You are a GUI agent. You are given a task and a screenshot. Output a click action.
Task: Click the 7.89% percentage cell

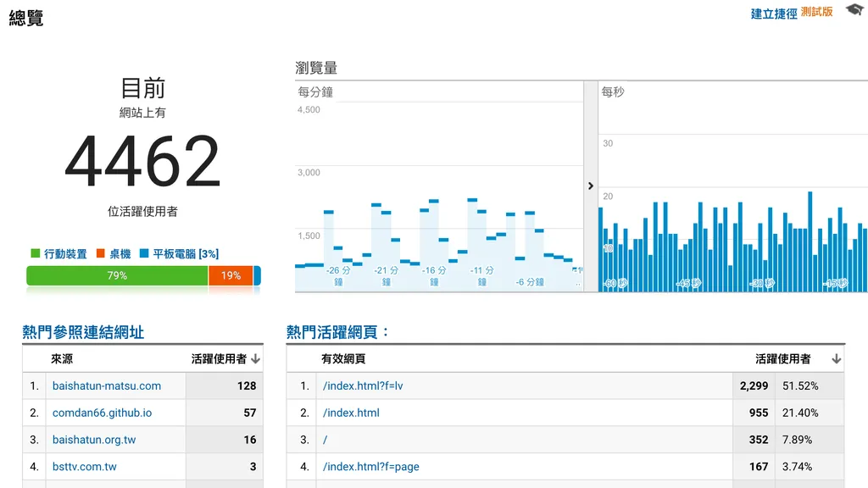coord(810,440)
